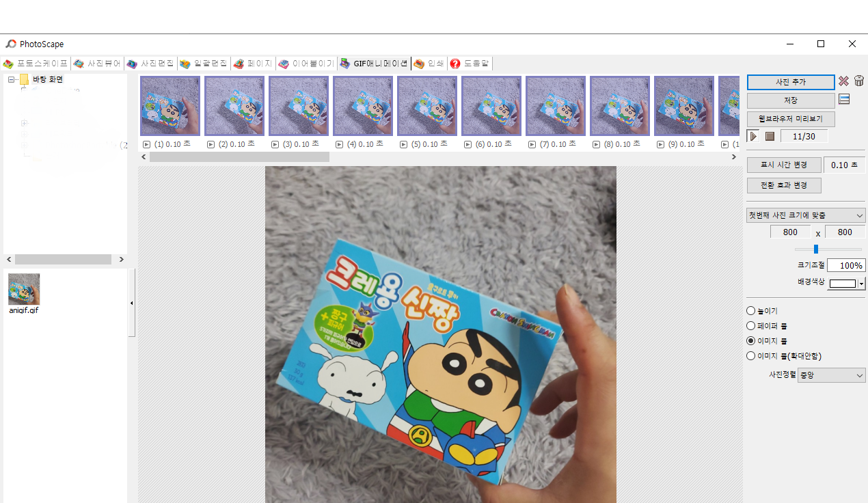
Task: Select the ninth frame thumbnail
Action: [684, 106]
